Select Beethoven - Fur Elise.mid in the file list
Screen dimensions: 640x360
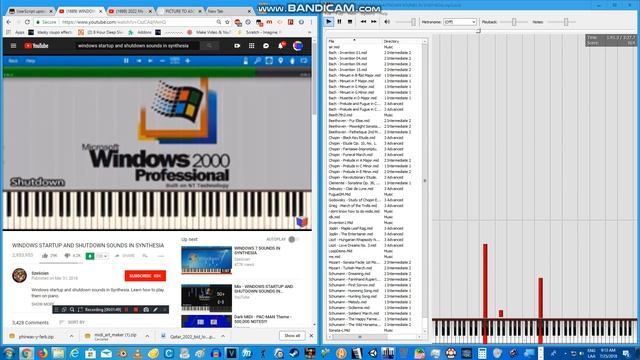coord(349,121)
